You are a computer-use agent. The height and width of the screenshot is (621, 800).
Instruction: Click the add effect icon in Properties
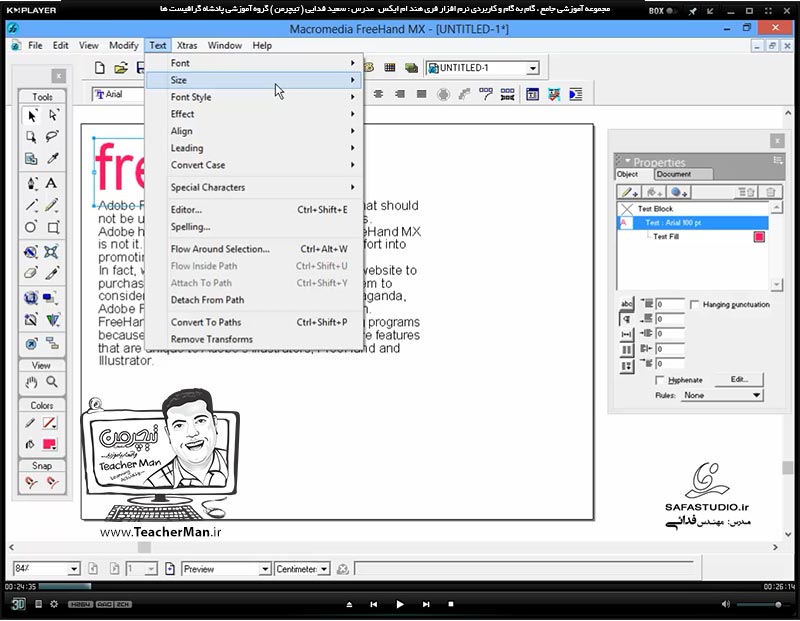679,192
